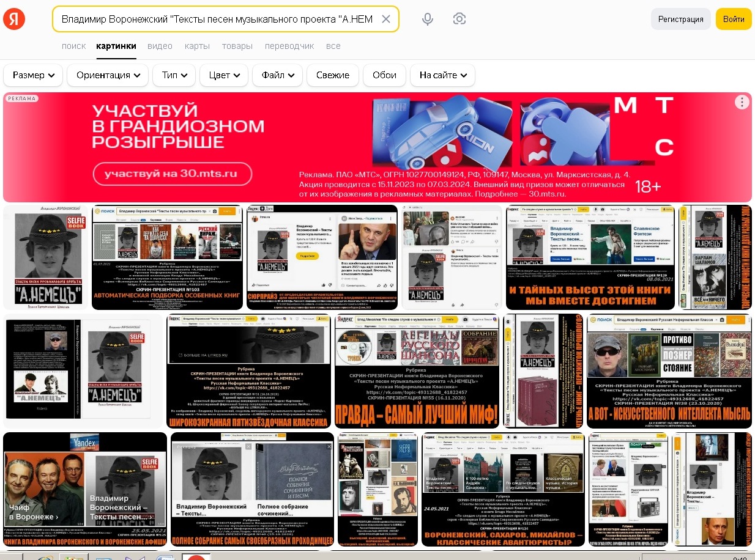
Task: Open the 'А ВОТ - ИСКУССТВЕННОГО ИНТЕЛЛЕКТА МЫСЛЬ' thumbnail
Action: [669, 371]
